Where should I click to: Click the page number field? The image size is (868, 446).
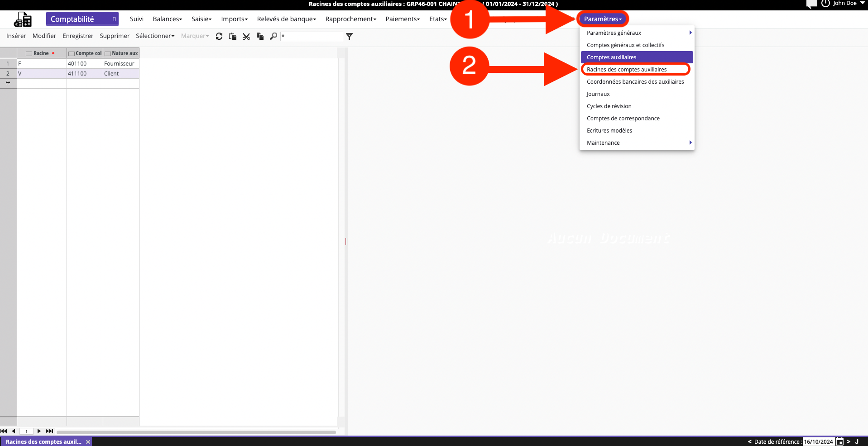pos(26,431)
